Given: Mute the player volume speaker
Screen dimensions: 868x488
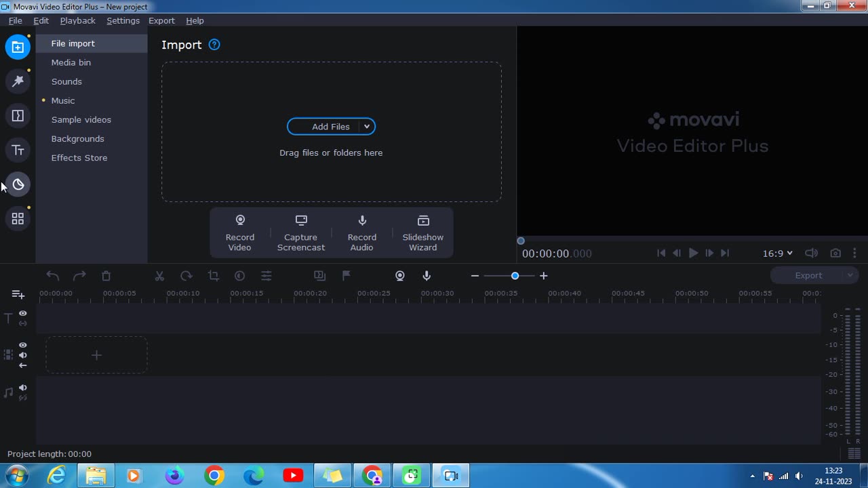Looking at the screenshot, I should (x=811, y=253).
